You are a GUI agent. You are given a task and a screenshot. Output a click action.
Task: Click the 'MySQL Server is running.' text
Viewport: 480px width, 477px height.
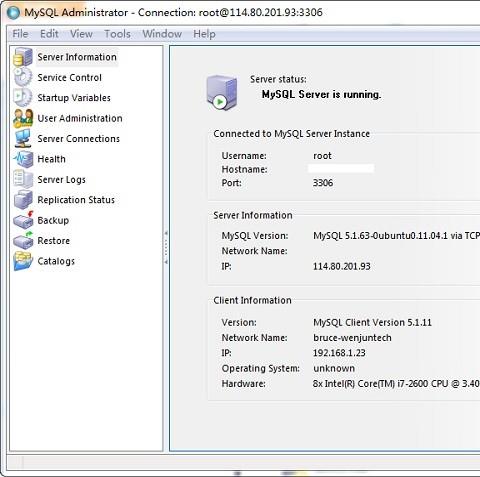tap(321, 95)
